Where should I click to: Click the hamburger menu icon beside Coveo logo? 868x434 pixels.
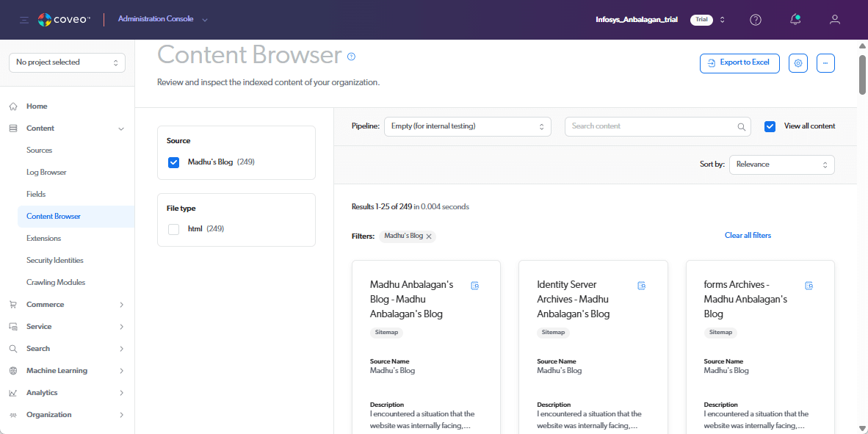point(24,20)
